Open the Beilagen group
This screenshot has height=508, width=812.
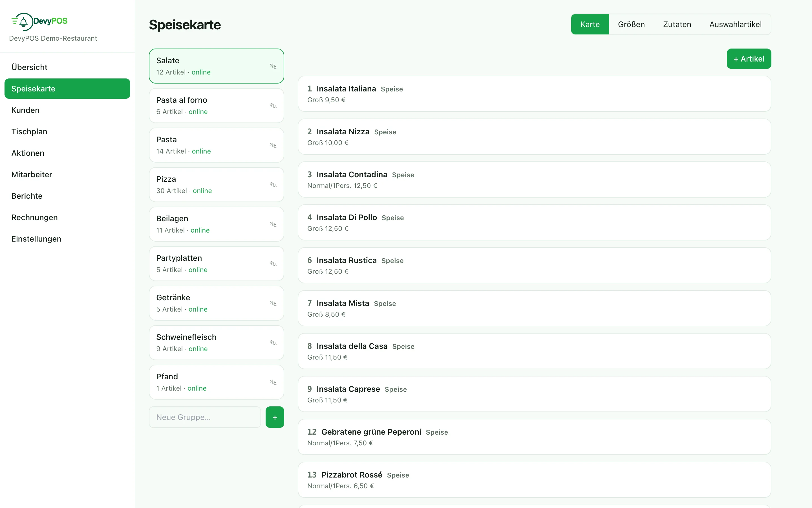[217, 224]
